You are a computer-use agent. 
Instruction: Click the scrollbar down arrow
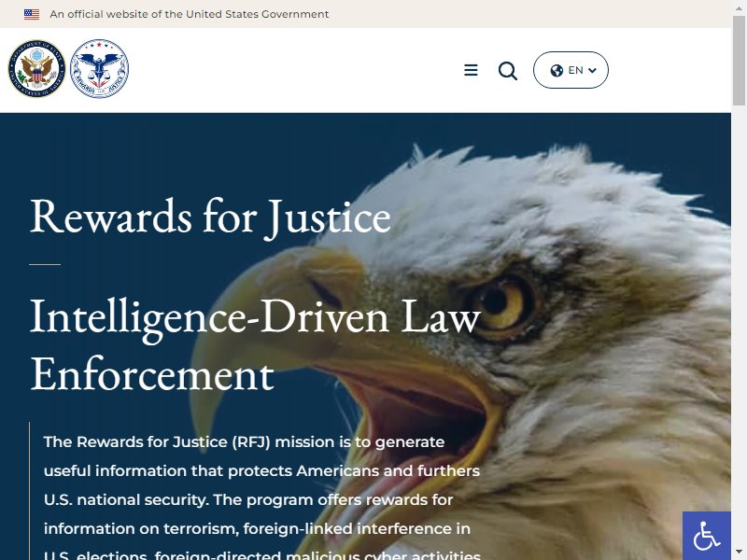[x=739, y=553]
